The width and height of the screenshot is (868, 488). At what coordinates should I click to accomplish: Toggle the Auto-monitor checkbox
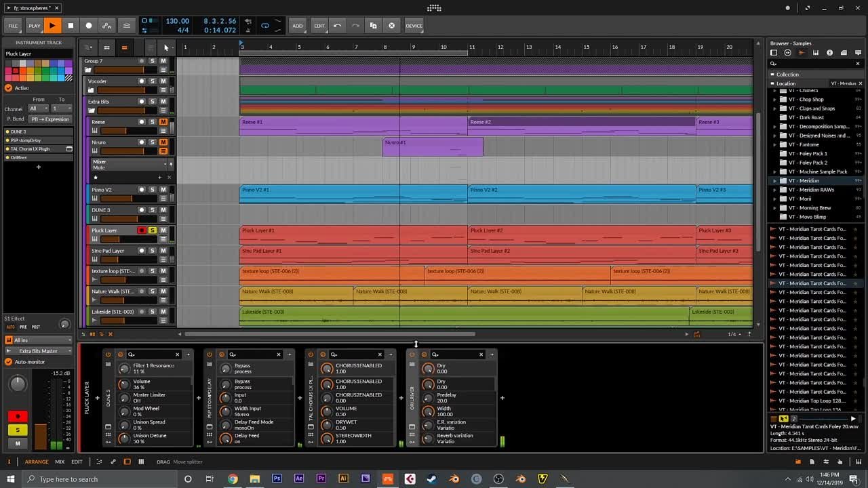click(9, 362)
